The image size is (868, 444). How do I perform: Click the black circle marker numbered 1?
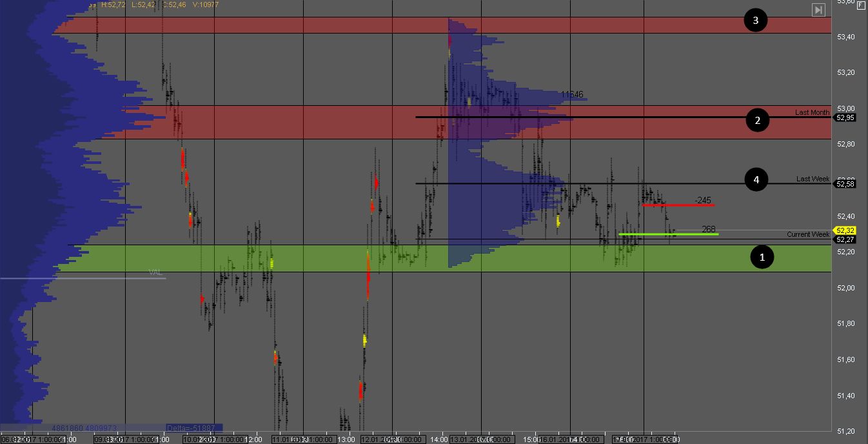point(762,257)
